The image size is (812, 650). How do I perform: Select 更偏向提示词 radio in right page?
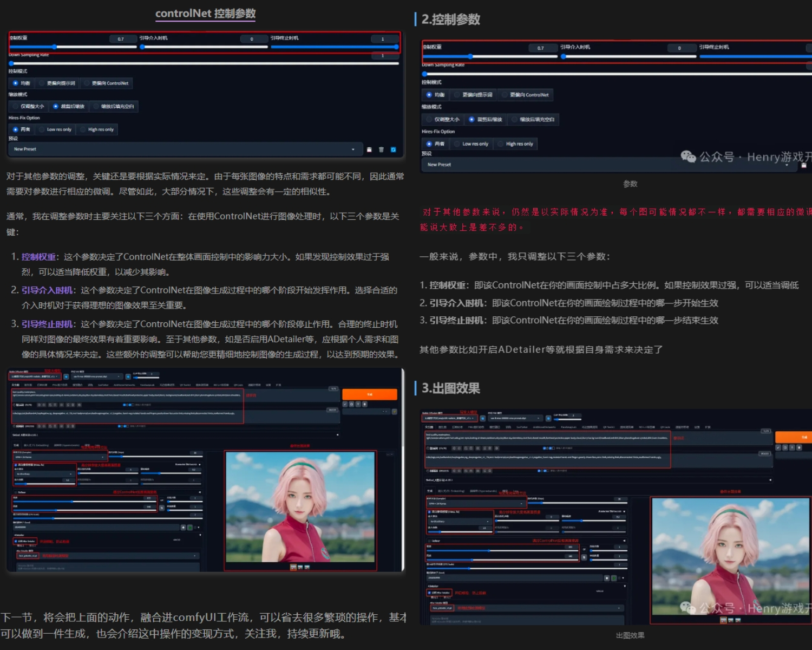tap(474, 95)
